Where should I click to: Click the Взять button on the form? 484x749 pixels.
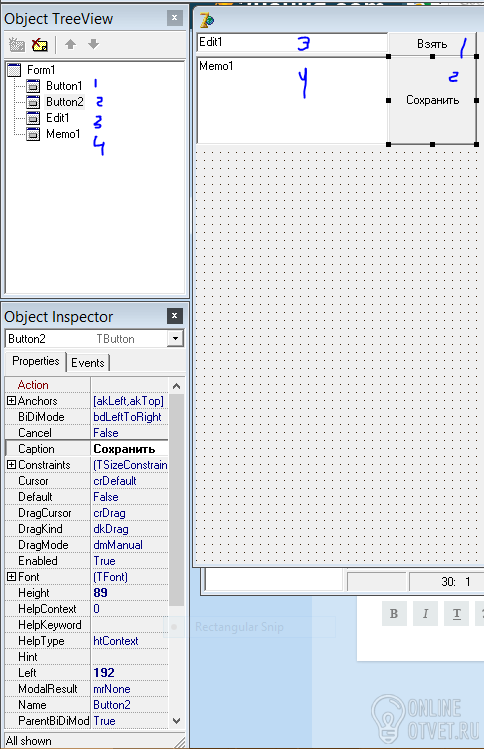point(432,44)
